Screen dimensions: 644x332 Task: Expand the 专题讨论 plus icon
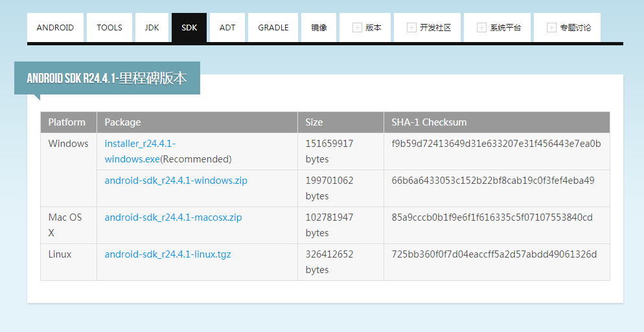click(551, 27)
